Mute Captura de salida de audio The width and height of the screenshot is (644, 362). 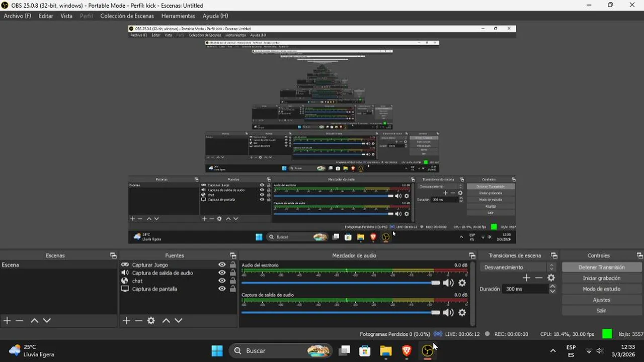click(x=448, y=312)
